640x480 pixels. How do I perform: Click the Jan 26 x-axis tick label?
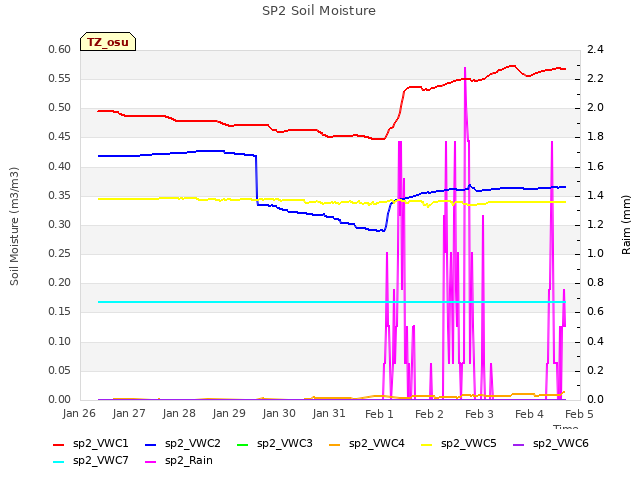79,414
